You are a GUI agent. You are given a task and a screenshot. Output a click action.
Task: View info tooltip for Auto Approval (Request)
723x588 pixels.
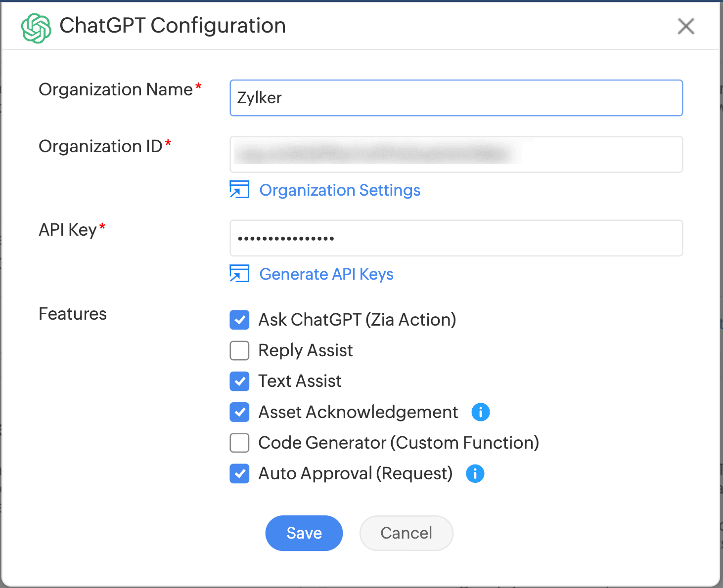click(475, 473)
